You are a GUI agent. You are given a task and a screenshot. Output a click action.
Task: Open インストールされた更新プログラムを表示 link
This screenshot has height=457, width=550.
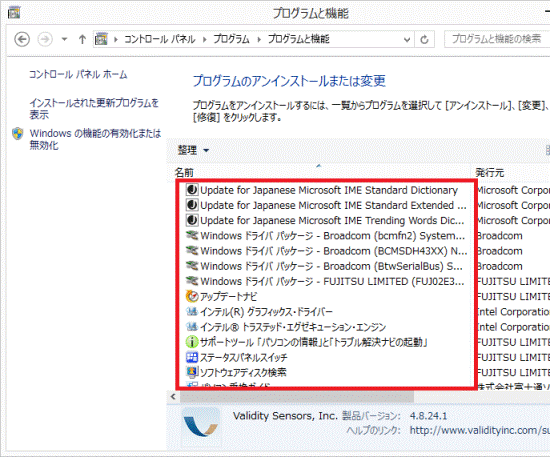94,109
